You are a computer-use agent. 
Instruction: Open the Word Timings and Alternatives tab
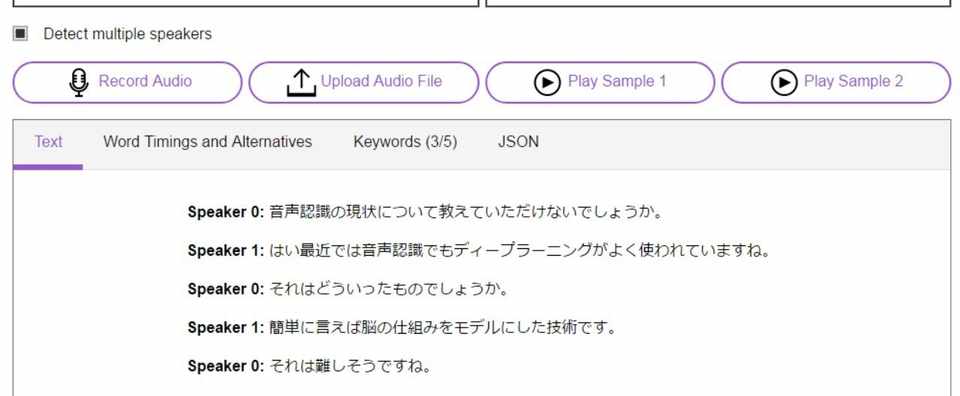[x=208, y=142]
